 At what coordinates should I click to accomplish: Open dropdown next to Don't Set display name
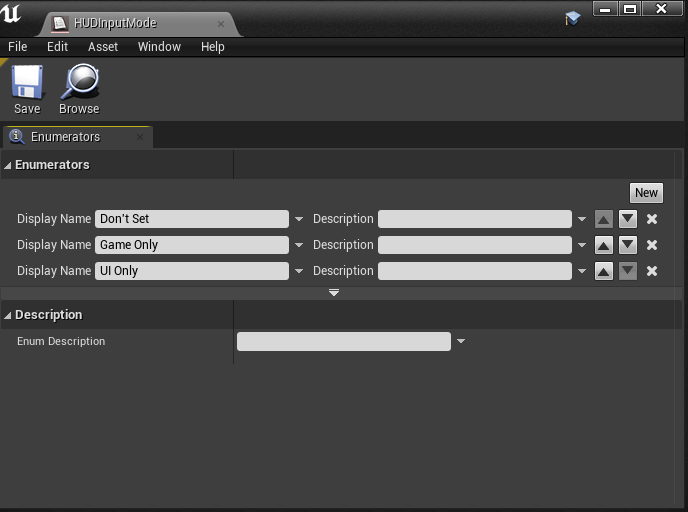click(299, 219)
